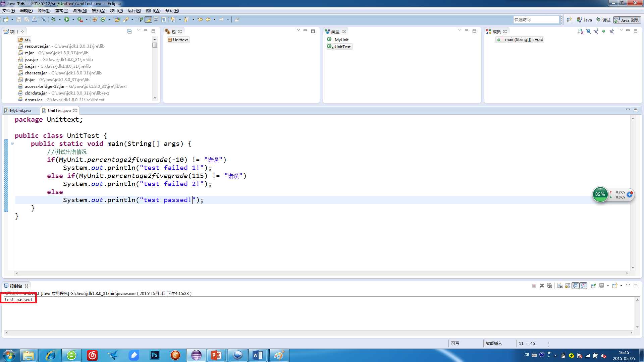Click the Search flashlight toolbar icon
Image resolution: width=644 pixels, height=362 pixels.
126,19
